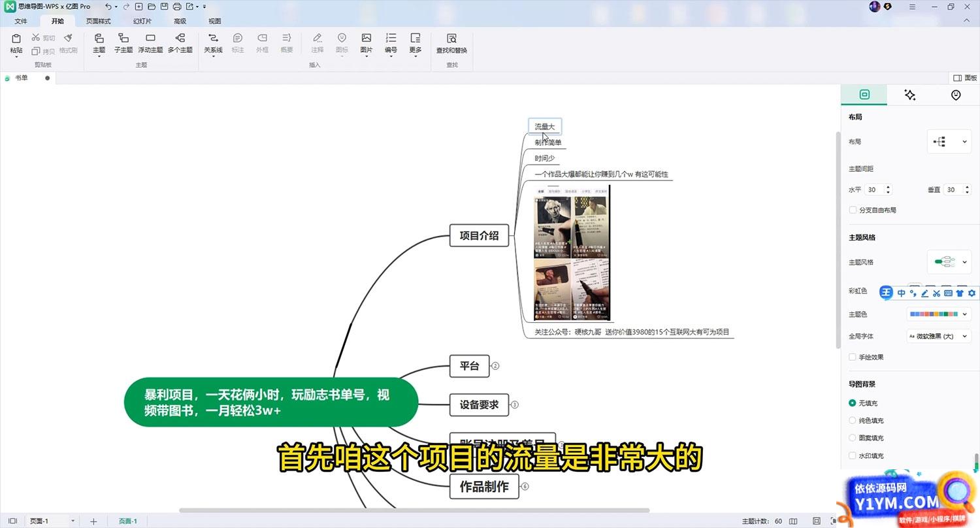Screen dimensions: 980x528
Task: Switch to the View (视图) tab
Action: click(x=215, y=21)
